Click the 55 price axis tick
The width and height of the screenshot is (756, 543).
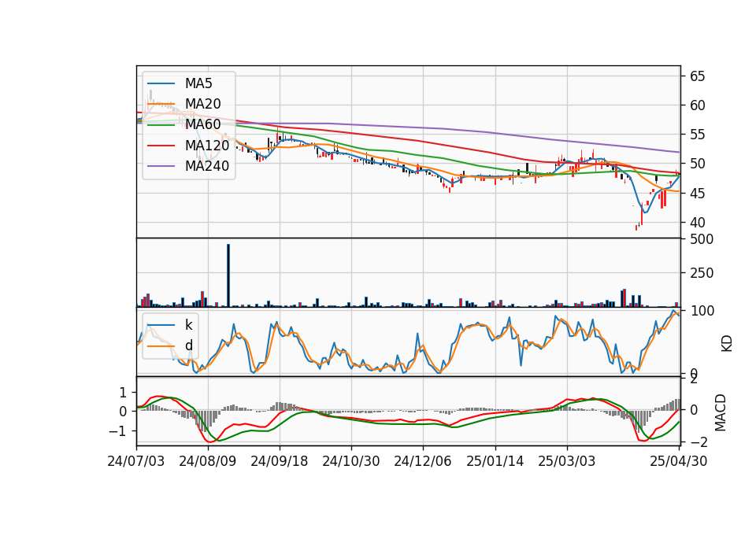tap(697, 135)
